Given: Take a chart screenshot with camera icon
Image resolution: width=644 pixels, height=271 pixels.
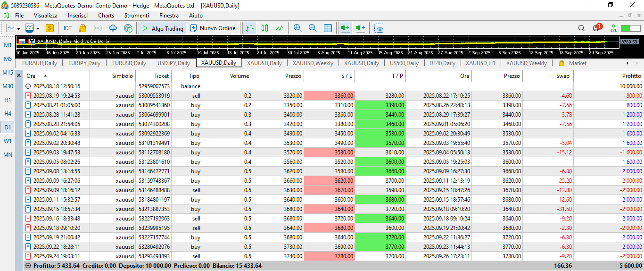Looking at the screenshot, I should [x=379, y=28].
